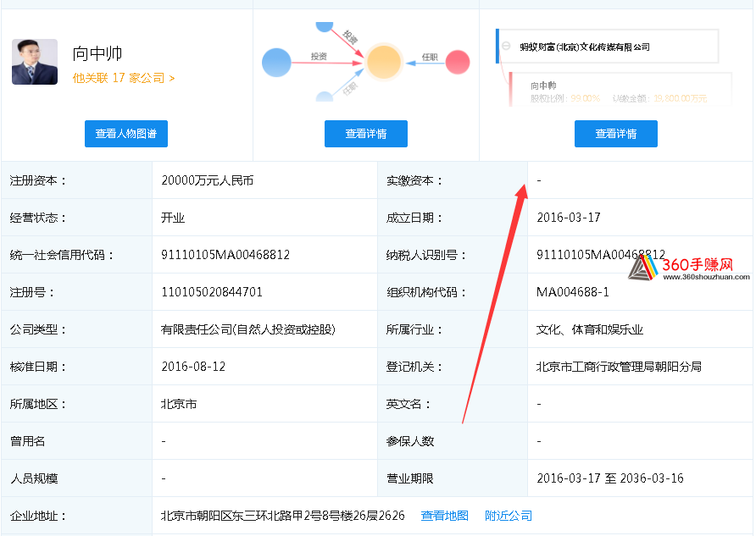Screen dimensions: 756x536
Task: Click the 英文名 label
Action: pos(408,404)
